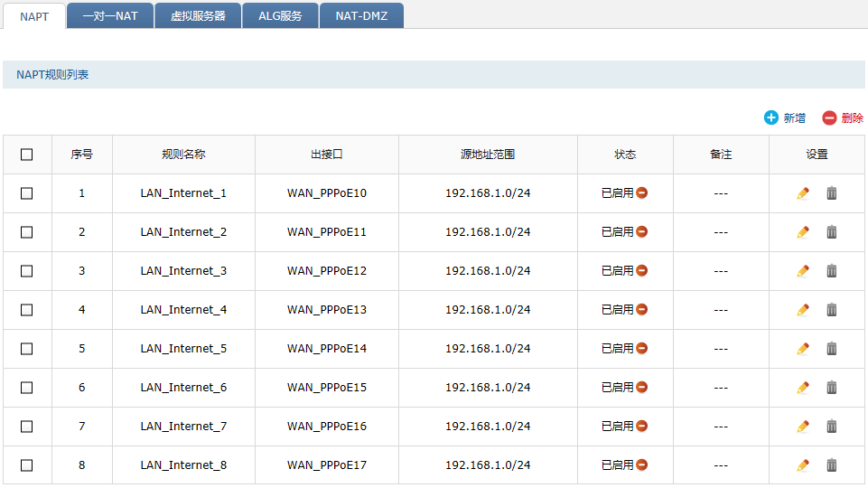The width and height of the screenshot is (868, 488).
Task: Click source range 192.168.1.0/24 in row 6
Action: (488, 387)
